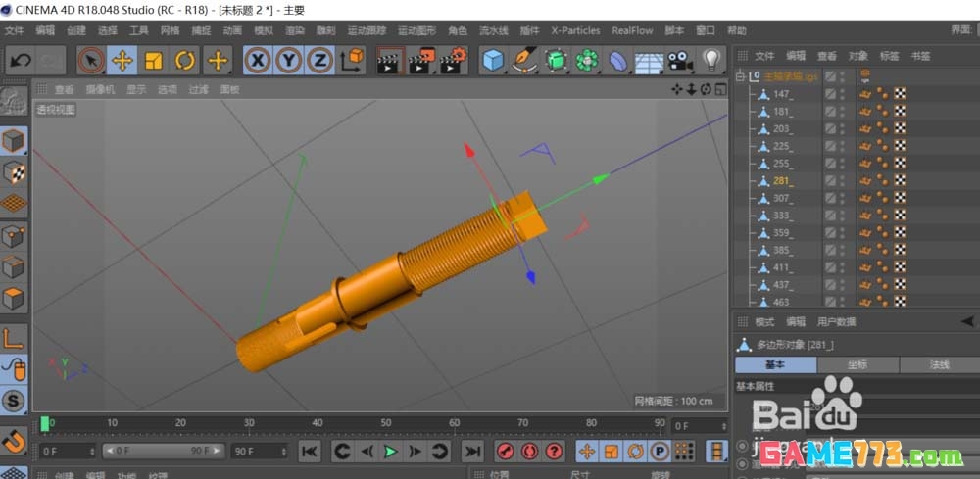
Task: Switch to the 坐标 tab
Action: click(x=857, y=365)
